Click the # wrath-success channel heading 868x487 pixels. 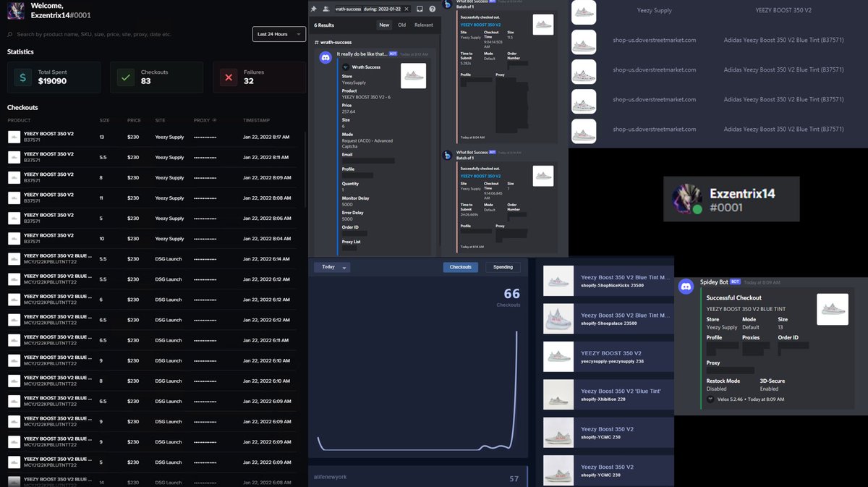(x=333, y=43)
